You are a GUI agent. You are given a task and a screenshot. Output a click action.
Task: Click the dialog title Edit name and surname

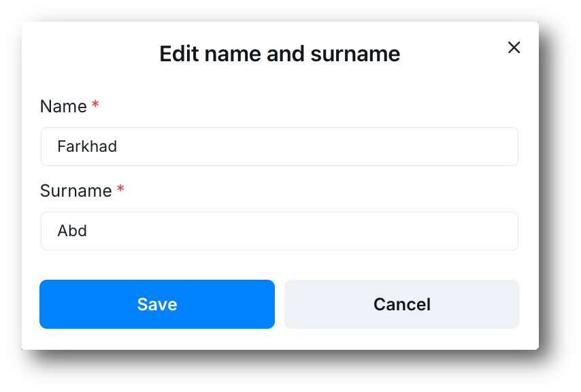[x=280, y=54]
